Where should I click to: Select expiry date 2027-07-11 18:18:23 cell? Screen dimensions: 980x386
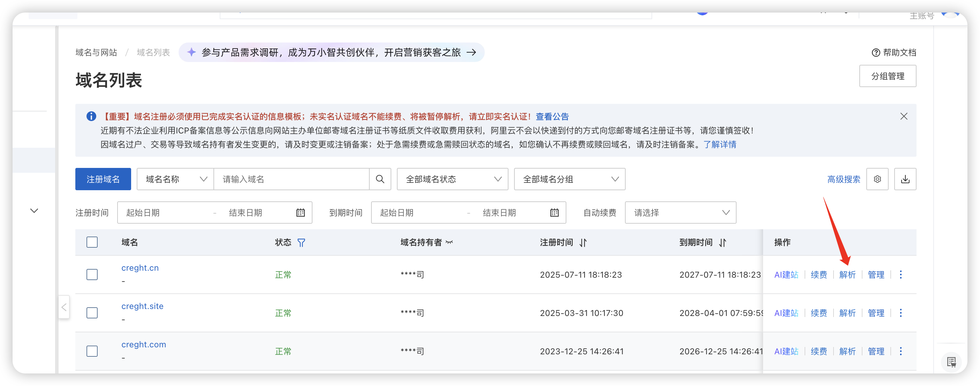pos(720,274)
